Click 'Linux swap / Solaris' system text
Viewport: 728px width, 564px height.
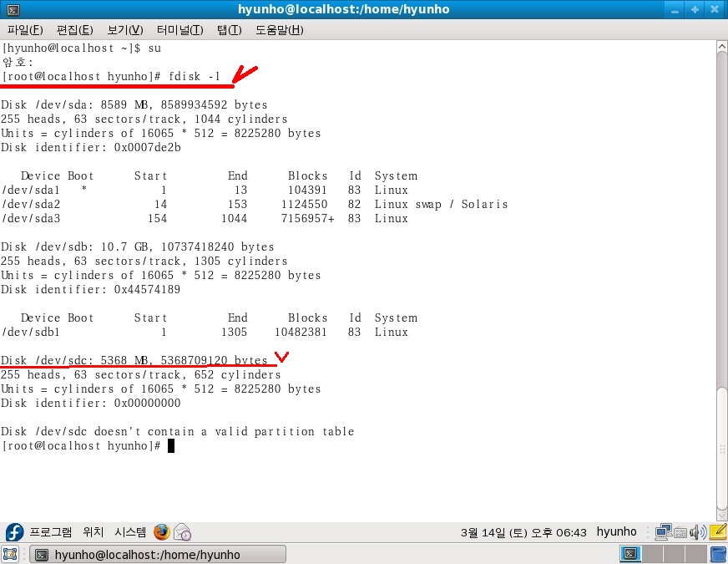click(441, 205)
